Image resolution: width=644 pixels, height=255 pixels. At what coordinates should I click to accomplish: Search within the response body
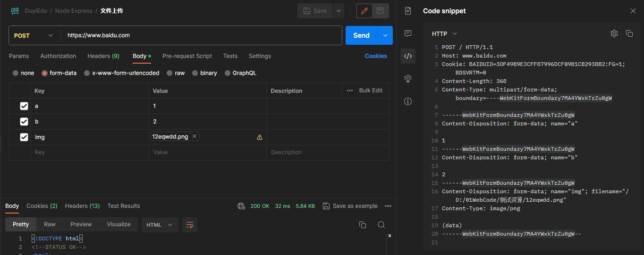point(381,225)
